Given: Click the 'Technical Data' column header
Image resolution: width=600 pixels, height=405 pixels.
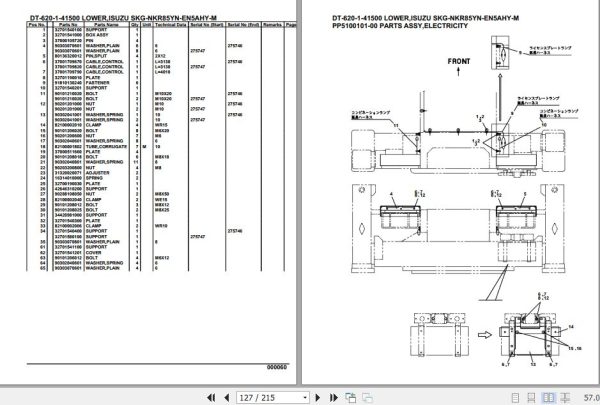Looking at the screenshot, I should tap(171, 24).
